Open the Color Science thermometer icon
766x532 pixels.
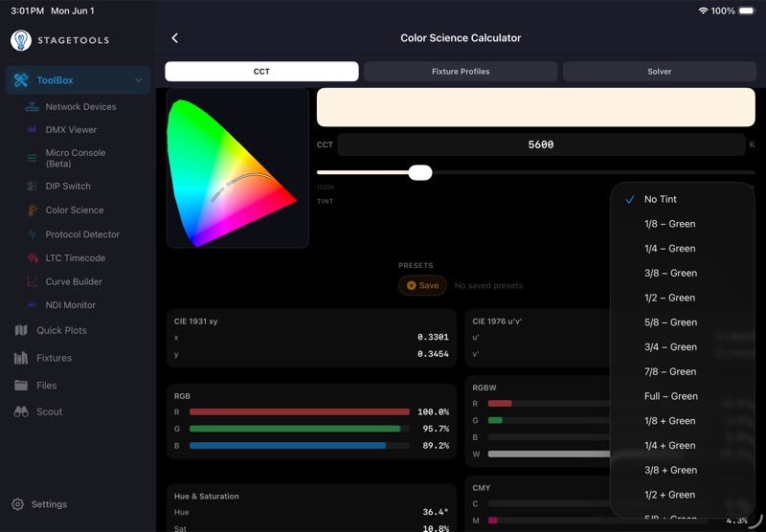(x=33, y=211)
